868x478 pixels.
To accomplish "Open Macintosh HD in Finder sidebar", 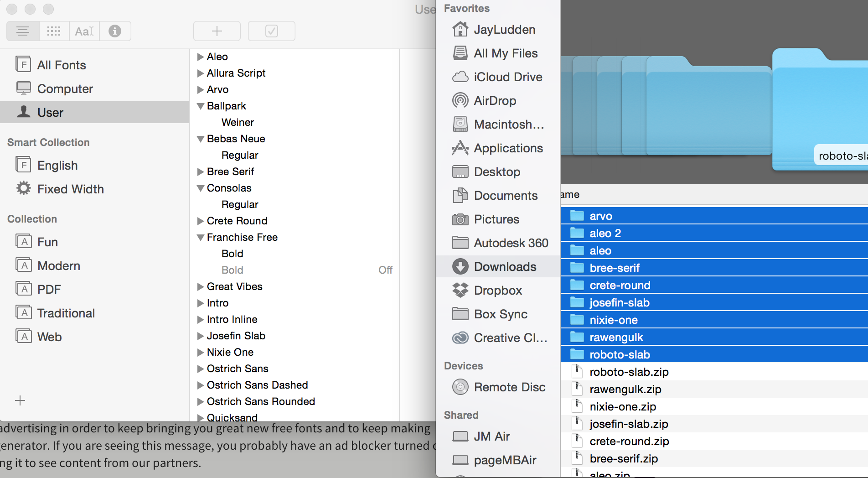I will (498, 125).
